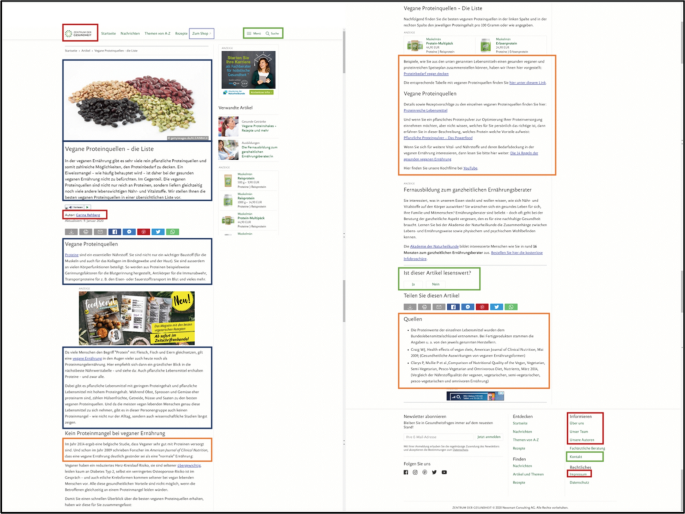Screen dimensions: 685x514
Task: Open Nachrichten in the header navigation
Action: coord(130,33)
